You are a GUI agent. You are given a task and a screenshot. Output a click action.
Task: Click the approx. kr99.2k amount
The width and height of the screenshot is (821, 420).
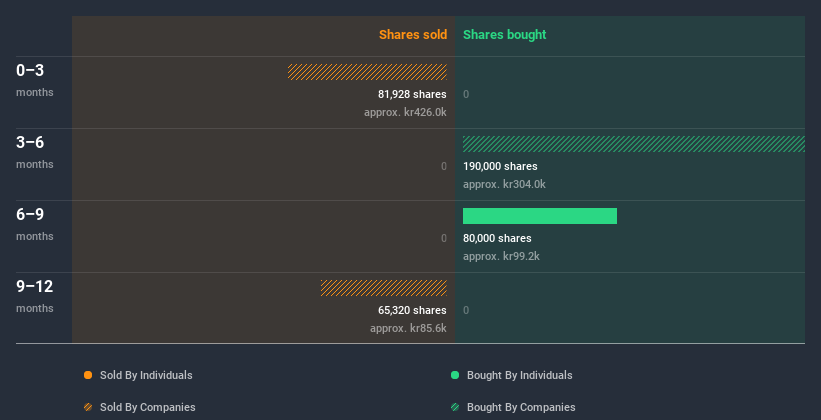[501, 257]
